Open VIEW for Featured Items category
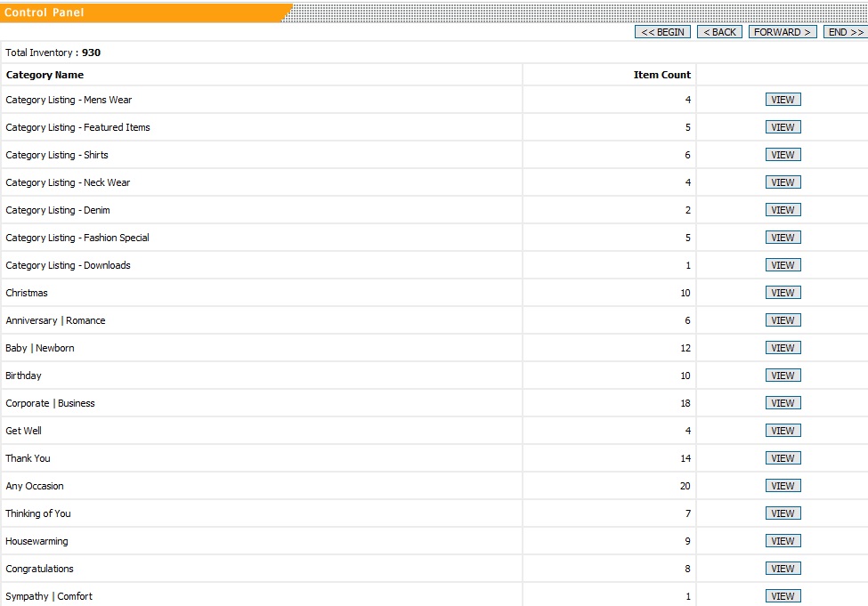868x606 pixels. 783,127
